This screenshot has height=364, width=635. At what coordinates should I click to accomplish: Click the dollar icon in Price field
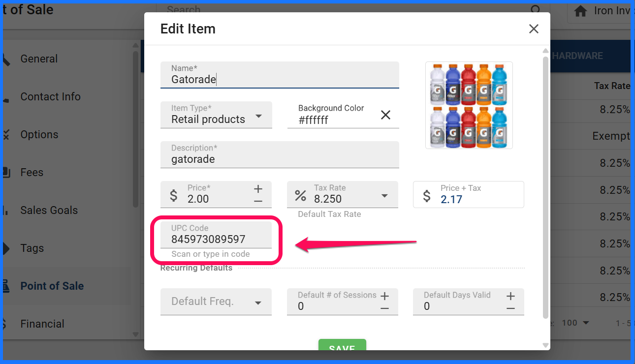[x=174, y=195]
